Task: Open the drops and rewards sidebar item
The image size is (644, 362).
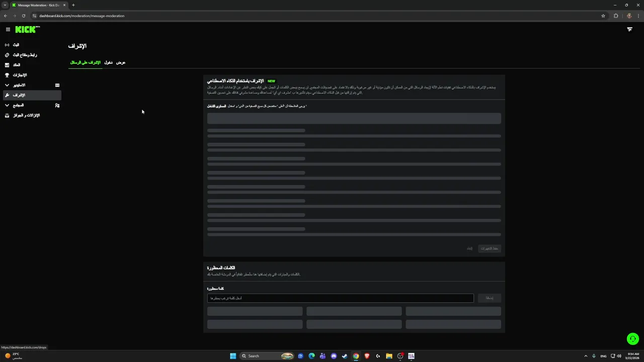Action: click(32, 115)
